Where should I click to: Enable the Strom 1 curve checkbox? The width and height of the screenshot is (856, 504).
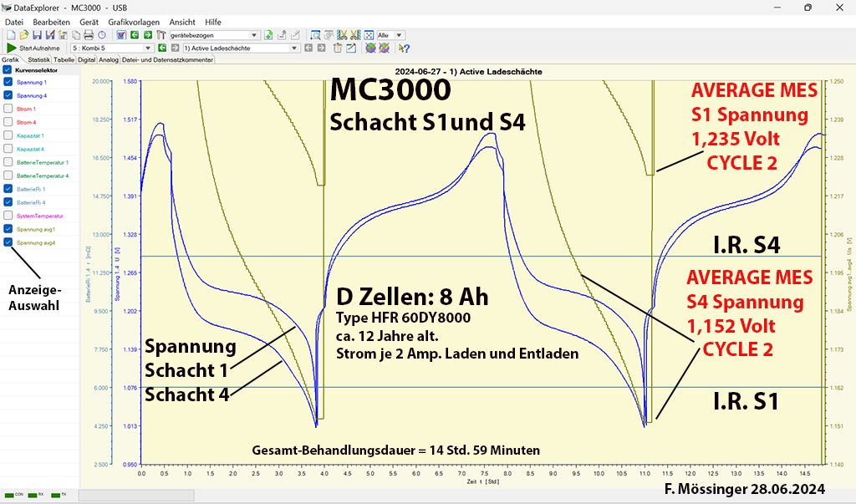pos(8,109)
